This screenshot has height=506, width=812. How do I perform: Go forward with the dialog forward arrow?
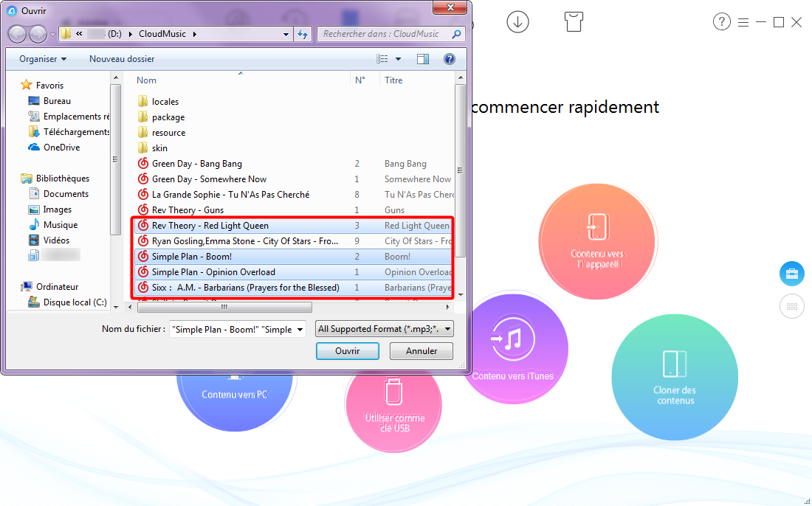click(x=38, y=34)
